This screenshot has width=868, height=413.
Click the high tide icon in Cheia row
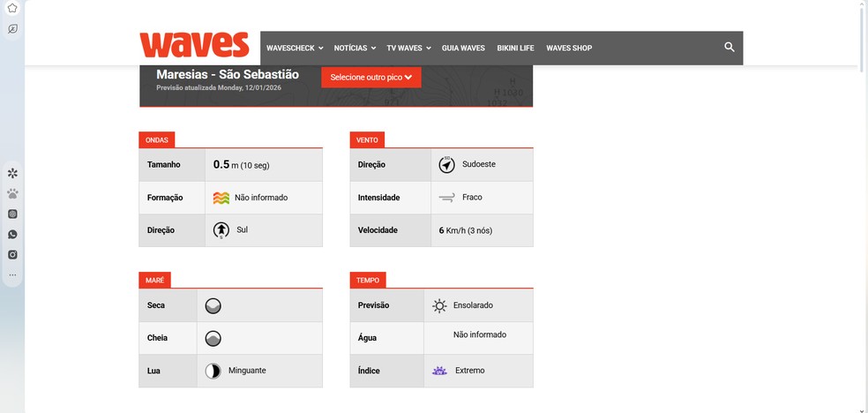[213, 338]
